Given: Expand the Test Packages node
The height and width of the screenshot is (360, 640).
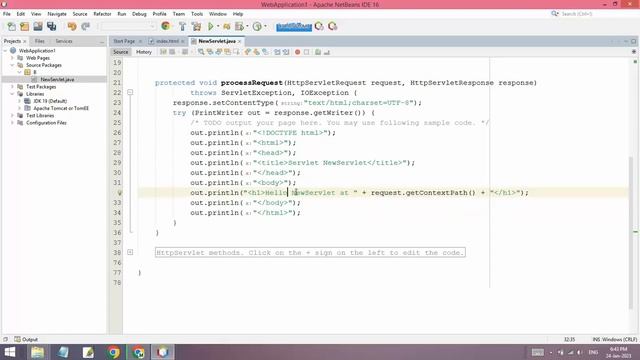Looking at the screenshot, I should [x=12, y=87].
